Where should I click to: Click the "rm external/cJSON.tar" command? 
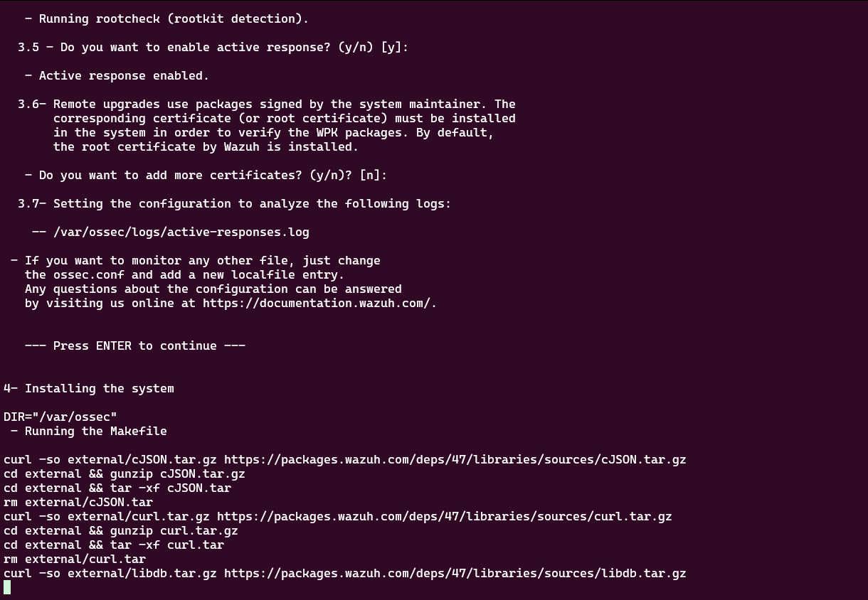coord(78,502)
